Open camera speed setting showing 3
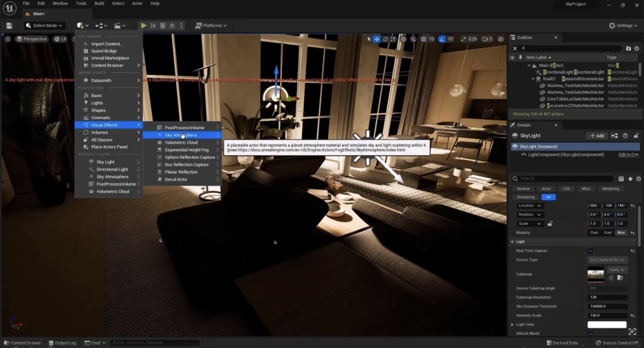Viewport: 644px width, 348px height. [x=487, y=39]
